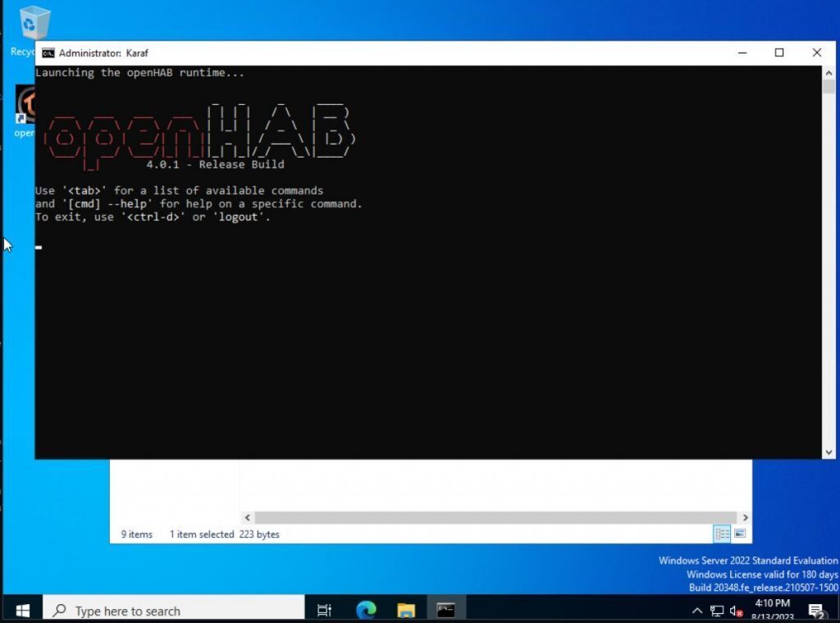Click the volume icon in the system tray

pyautogui.click(x=735, y=611)
